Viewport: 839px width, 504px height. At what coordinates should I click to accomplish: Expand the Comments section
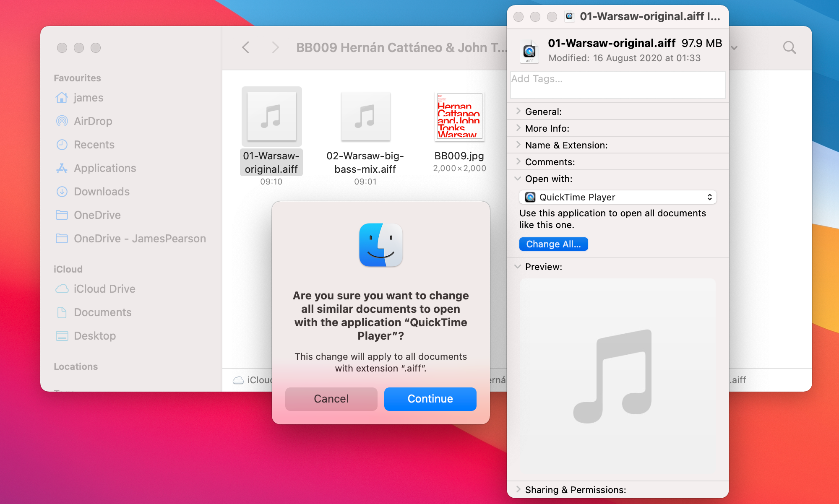pyautogui.click(x=518, y=161)
